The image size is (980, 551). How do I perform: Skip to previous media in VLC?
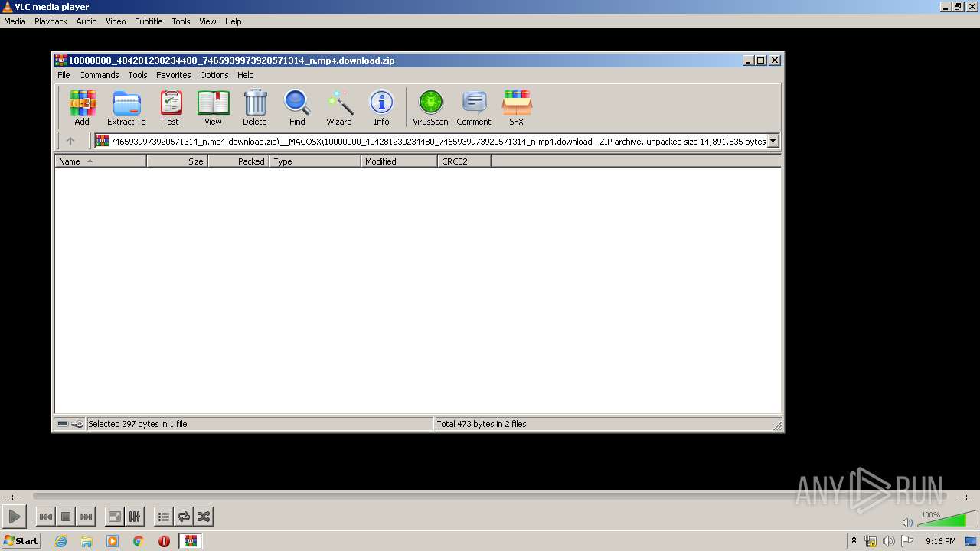[x=46, y=517]
